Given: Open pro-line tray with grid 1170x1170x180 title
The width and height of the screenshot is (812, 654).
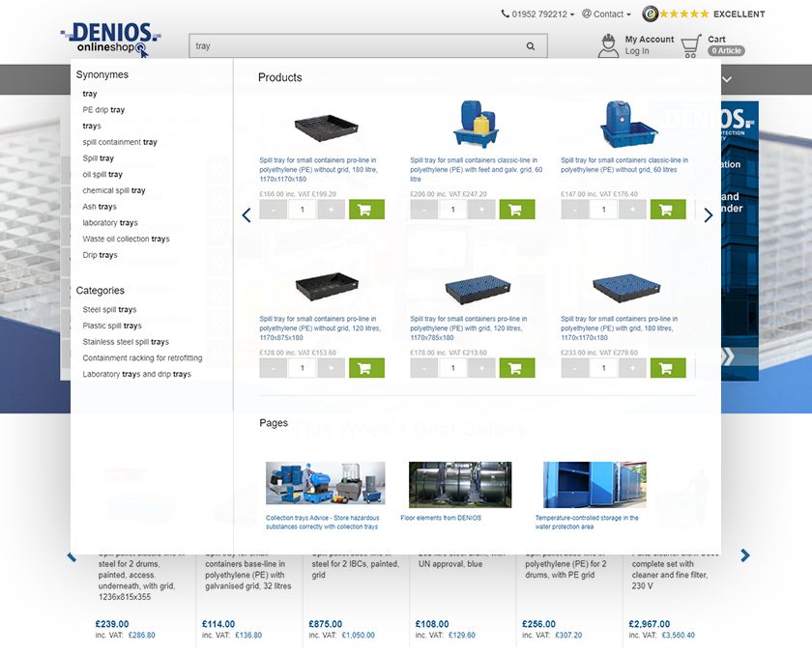Looking at the screenshot, I should click(619, 328).
